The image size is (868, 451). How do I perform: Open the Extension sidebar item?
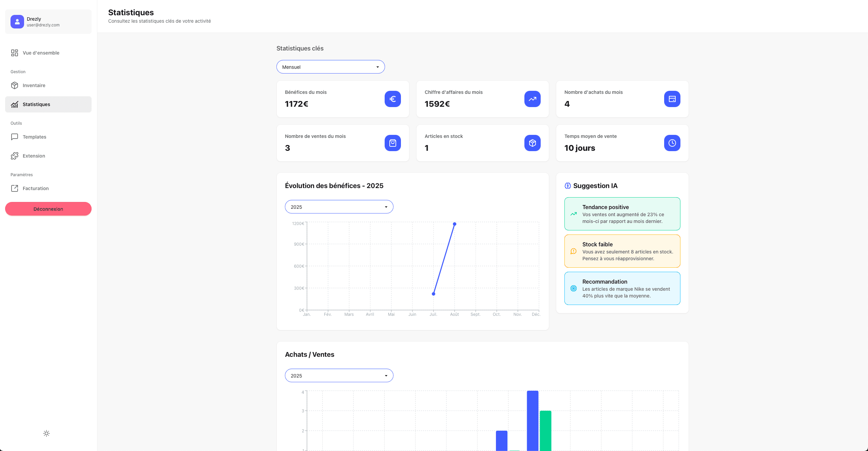[34, 156]
